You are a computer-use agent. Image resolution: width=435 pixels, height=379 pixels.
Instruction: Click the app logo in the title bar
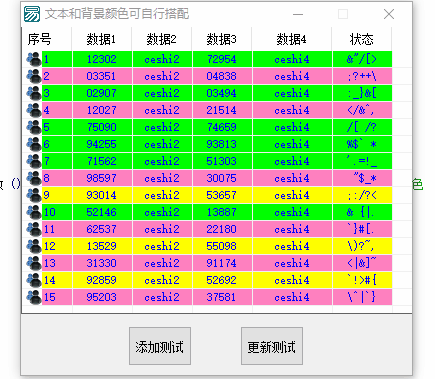(x=32, y=14)
